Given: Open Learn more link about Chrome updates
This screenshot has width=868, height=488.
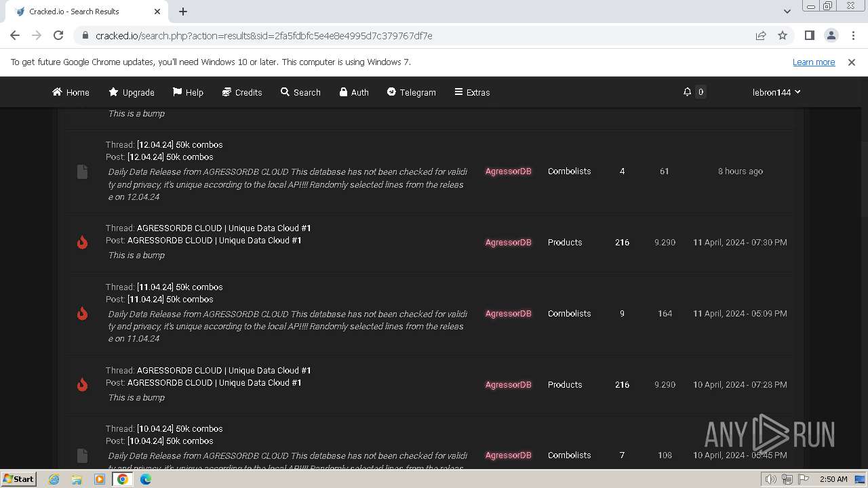Looking at the screenshot, I should pyautogui.click(x=814, y=62).
